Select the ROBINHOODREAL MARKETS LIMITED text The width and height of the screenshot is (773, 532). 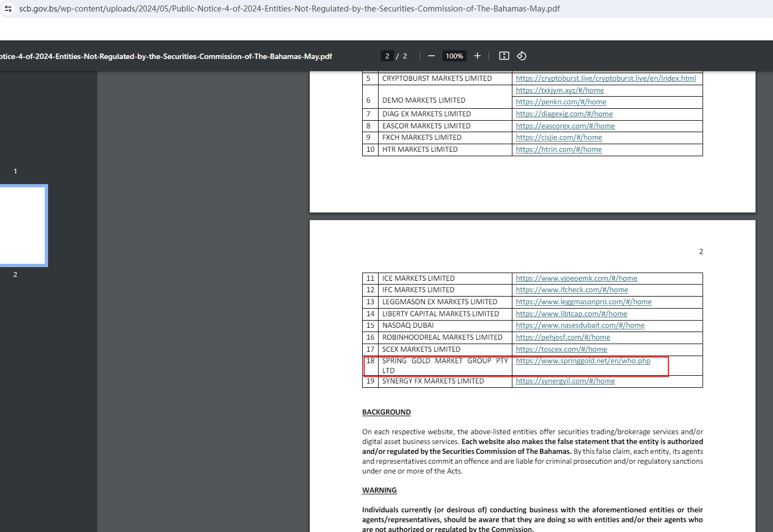click(442, 338)
